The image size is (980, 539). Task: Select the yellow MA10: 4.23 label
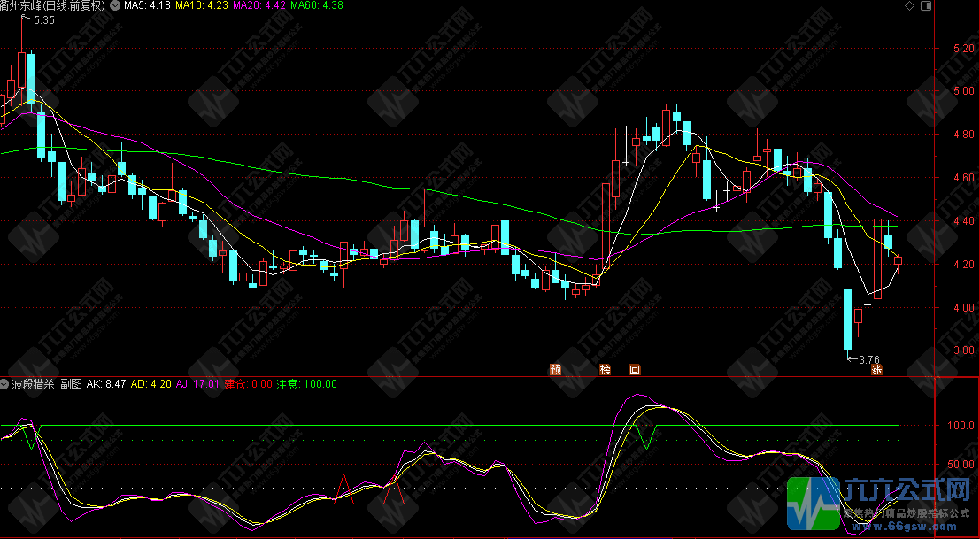[x=202, y=5]
